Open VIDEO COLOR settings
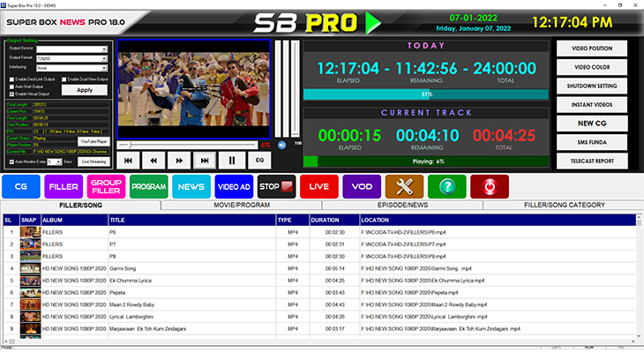The image size is (644, 353). pos(592,67)
